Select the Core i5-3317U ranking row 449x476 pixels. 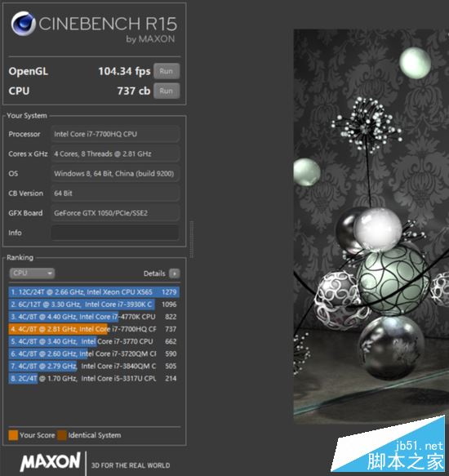click(x=94, y=379)
